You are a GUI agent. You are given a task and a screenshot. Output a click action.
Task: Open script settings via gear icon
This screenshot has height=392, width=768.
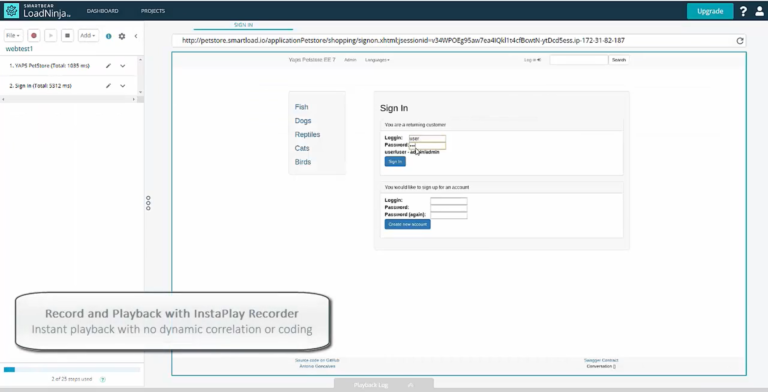(x=122, y=36)
